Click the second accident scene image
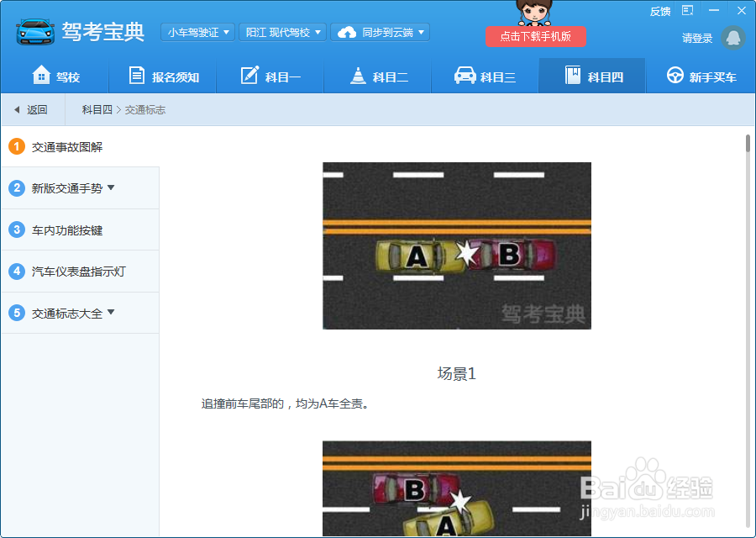Image resolution: width=756 pixels, height=538 pixels. coord(457,488)
